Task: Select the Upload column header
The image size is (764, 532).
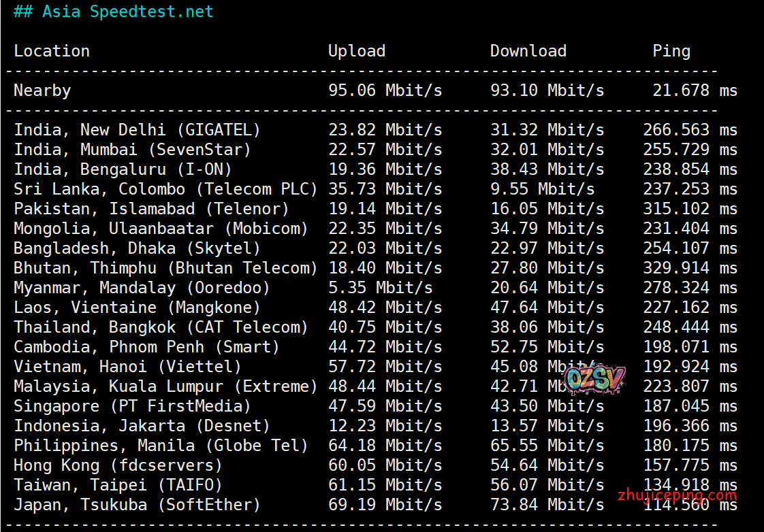Action: pos(357,51)
